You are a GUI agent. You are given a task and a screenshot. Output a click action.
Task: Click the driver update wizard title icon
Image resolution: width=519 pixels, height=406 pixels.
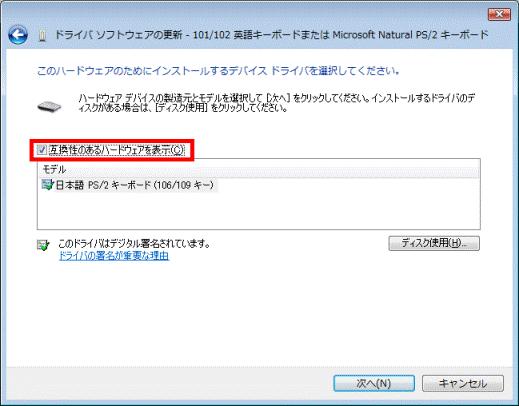pos(42,36)
